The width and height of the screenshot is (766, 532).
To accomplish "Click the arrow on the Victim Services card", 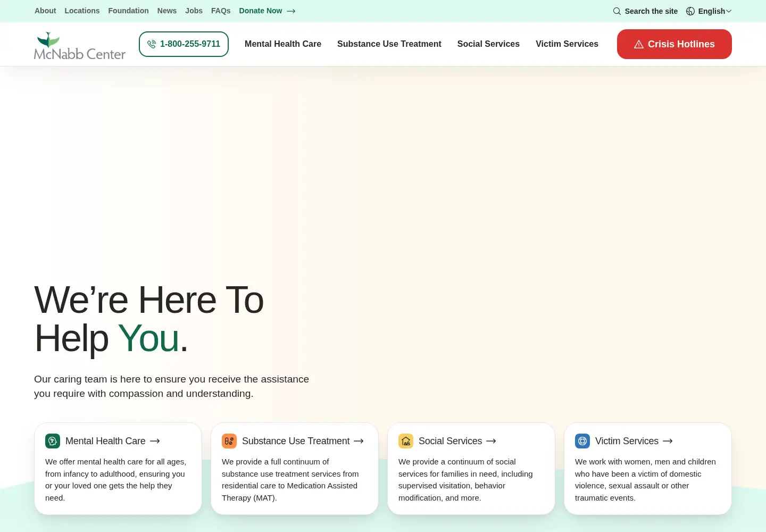I will tap(668, 441).
